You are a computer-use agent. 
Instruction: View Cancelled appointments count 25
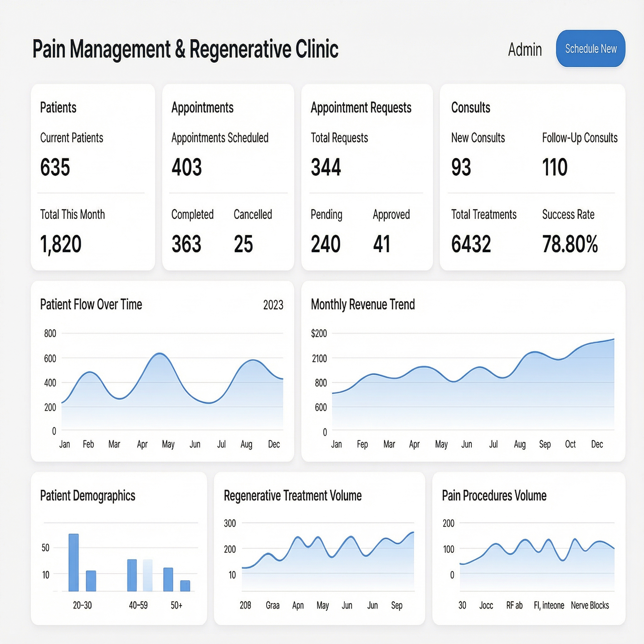tap(243, 244)
